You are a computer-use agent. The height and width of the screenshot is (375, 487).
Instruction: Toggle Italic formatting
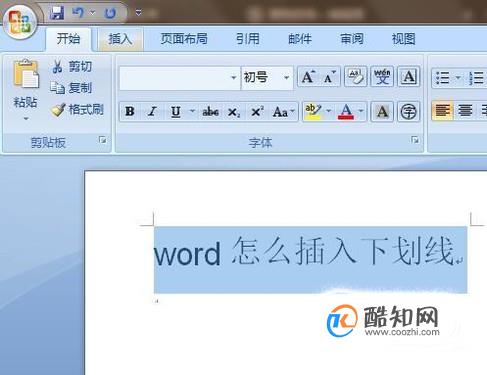tap(152, 112)
